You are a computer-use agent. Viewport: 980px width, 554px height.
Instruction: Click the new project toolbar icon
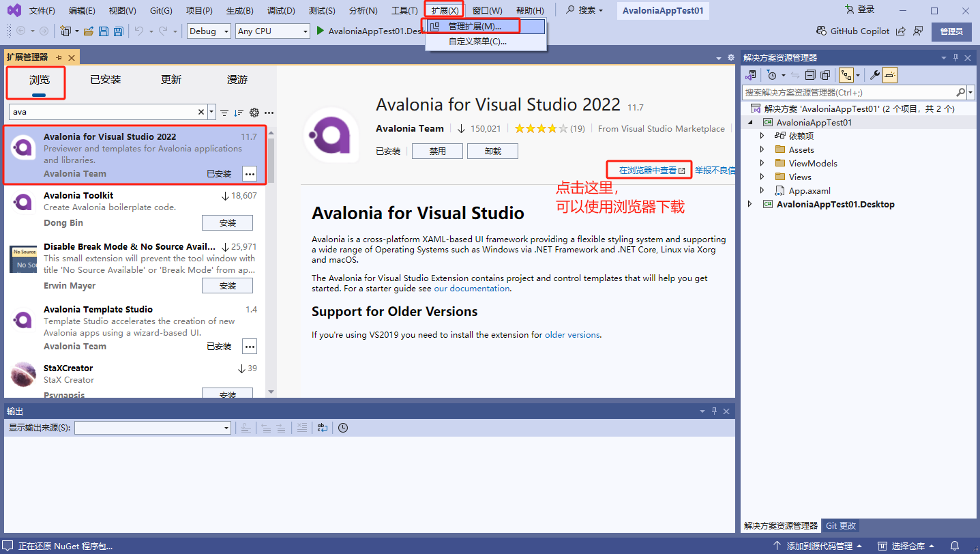[66, 31]
